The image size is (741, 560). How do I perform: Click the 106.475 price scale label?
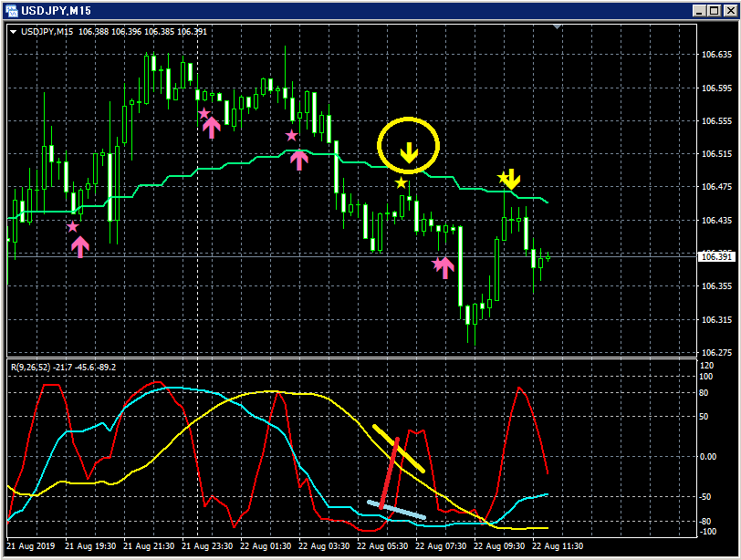point(716,186)
